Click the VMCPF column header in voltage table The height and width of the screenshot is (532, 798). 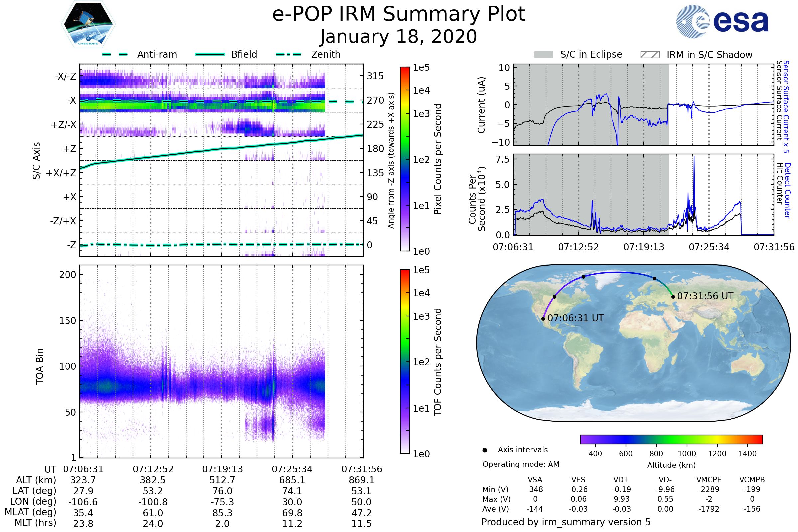[x=709, y=480]
